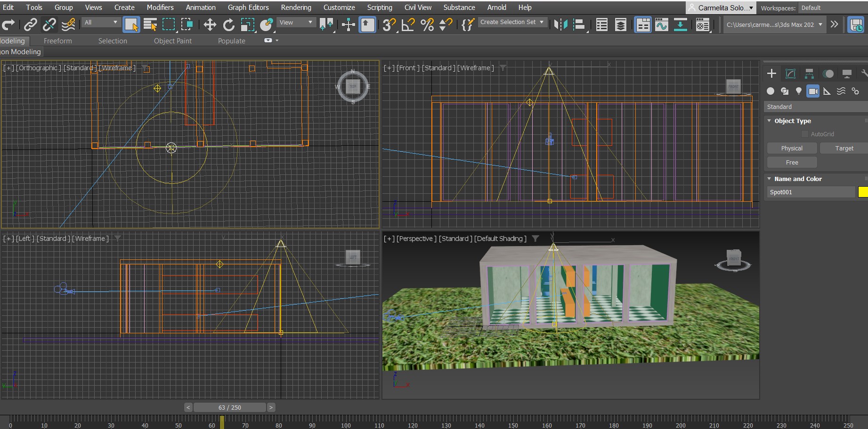This screenshot has height=429, width=868.
Task: Activate the Rotate tool
Action: (229, 25)
